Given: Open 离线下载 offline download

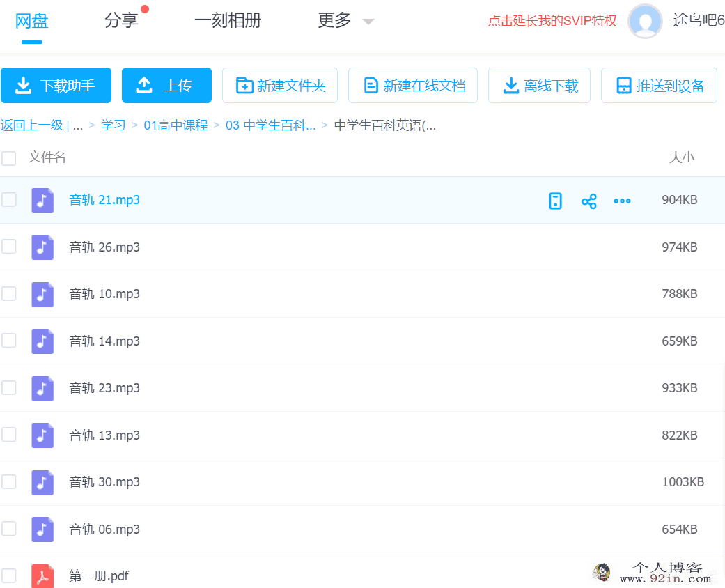Looking at the screenshot, I should [539, 86].
